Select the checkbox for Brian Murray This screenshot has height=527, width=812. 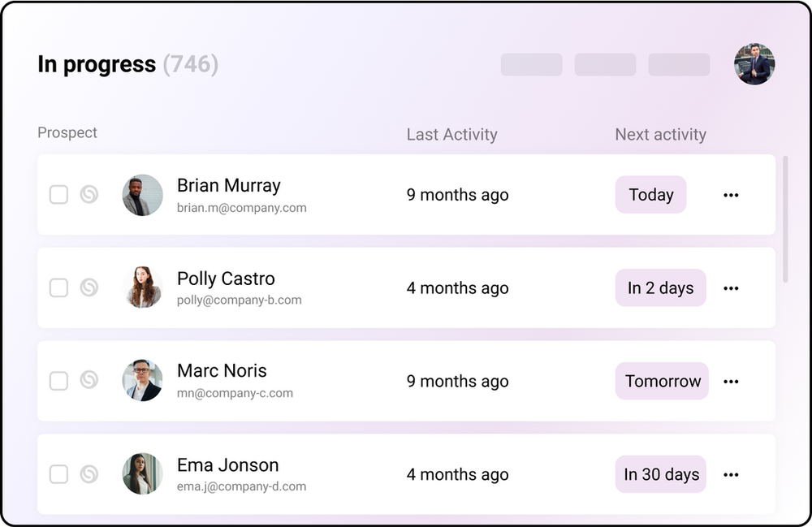point(58,195)
